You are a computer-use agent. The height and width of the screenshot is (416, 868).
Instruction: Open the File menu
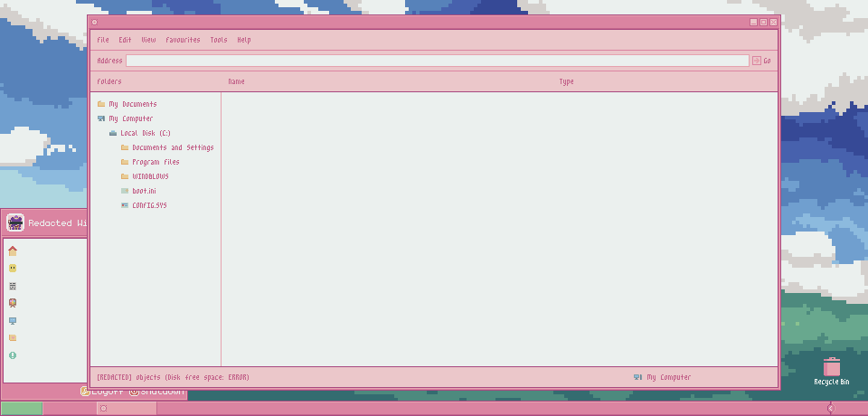click(x=103, y=40)
